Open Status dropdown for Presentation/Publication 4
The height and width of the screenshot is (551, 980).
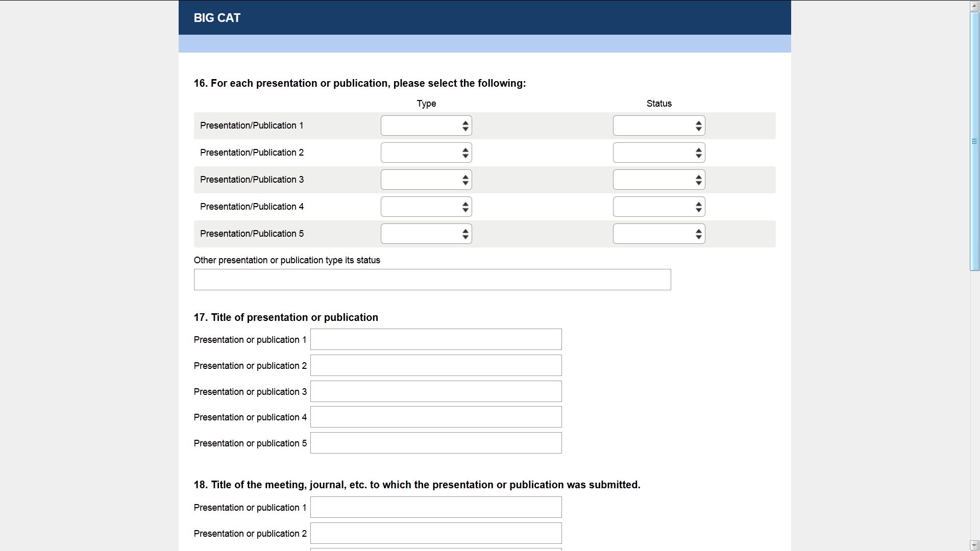[658, 207]
